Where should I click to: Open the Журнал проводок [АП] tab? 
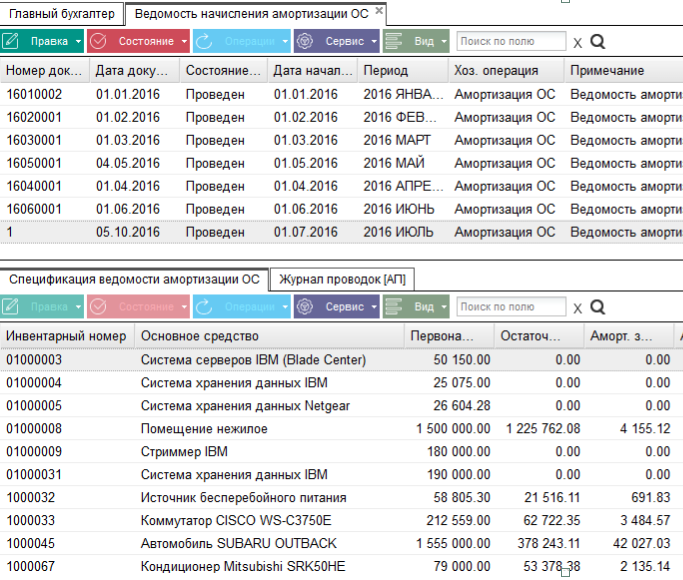(342, 280)
